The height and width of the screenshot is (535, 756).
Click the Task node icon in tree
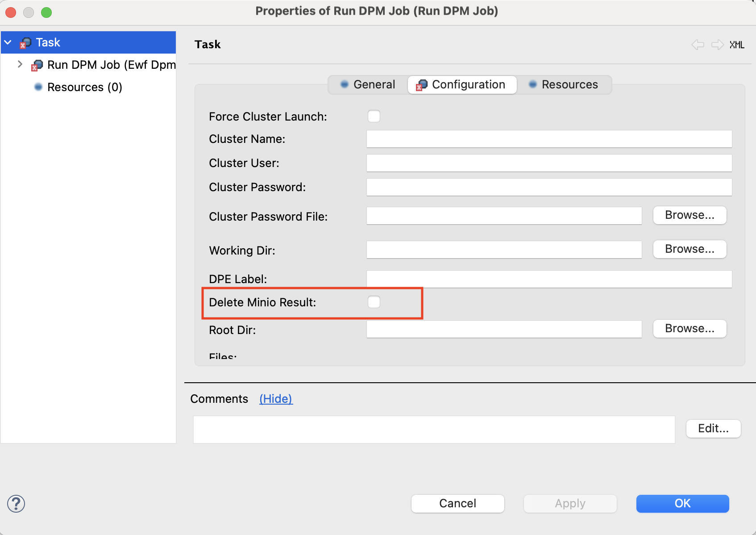tap(25, 43)
